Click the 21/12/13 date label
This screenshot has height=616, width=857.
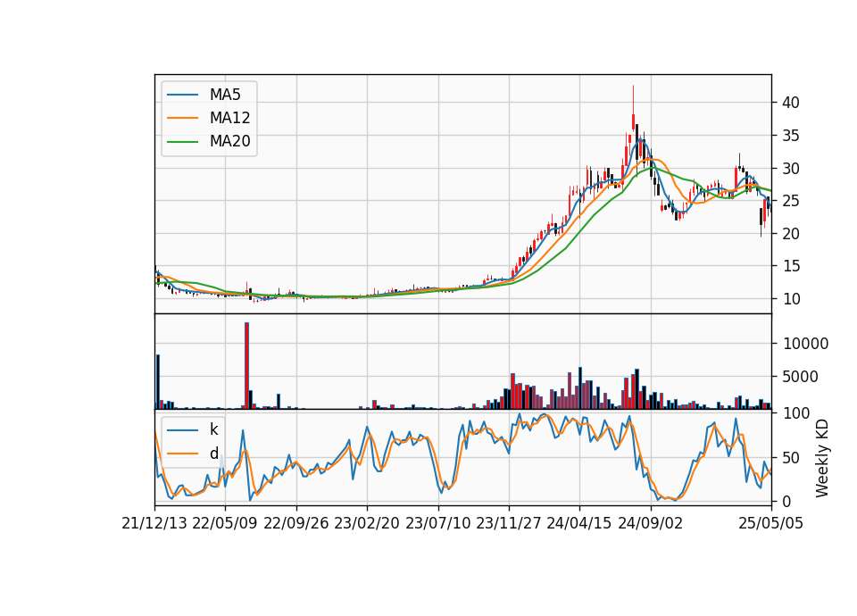coord(154,523)
